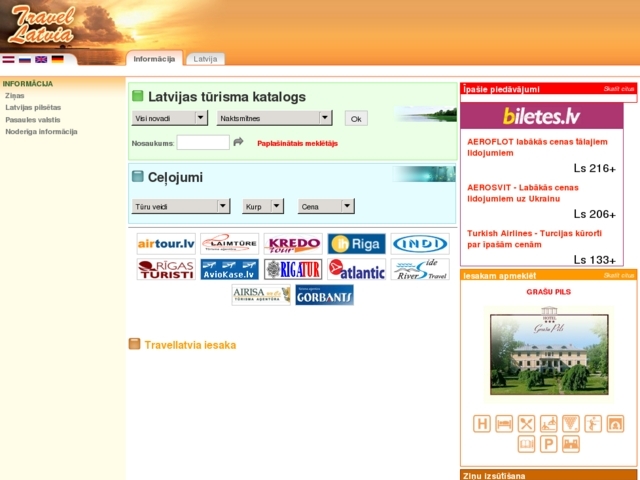Click the Grašu Pils hotel photo
This screenshot has height=480, width=640.
point(549,354)
